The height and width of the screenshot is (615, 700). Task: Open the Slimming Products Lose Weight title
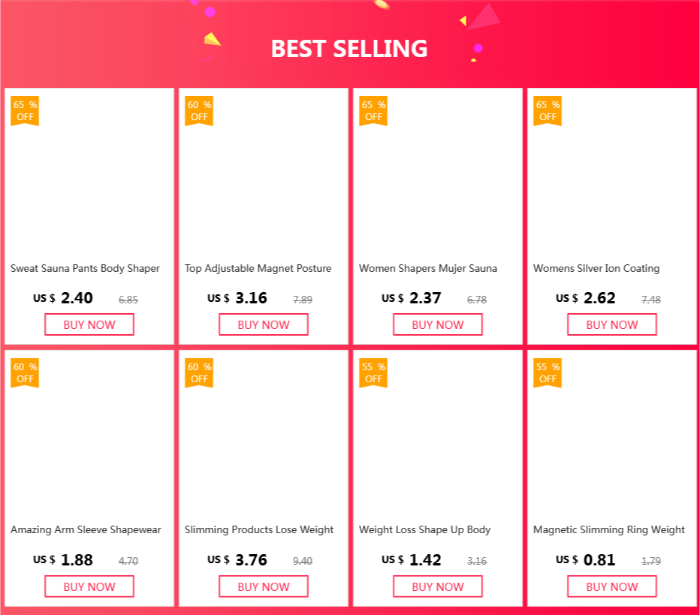(259, 529)
